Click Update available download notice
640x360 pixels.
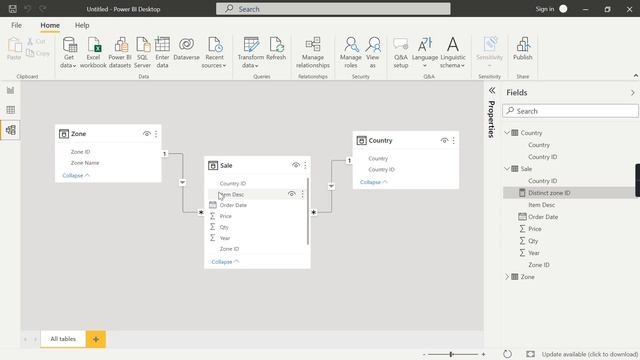click(x=590, y=354)
